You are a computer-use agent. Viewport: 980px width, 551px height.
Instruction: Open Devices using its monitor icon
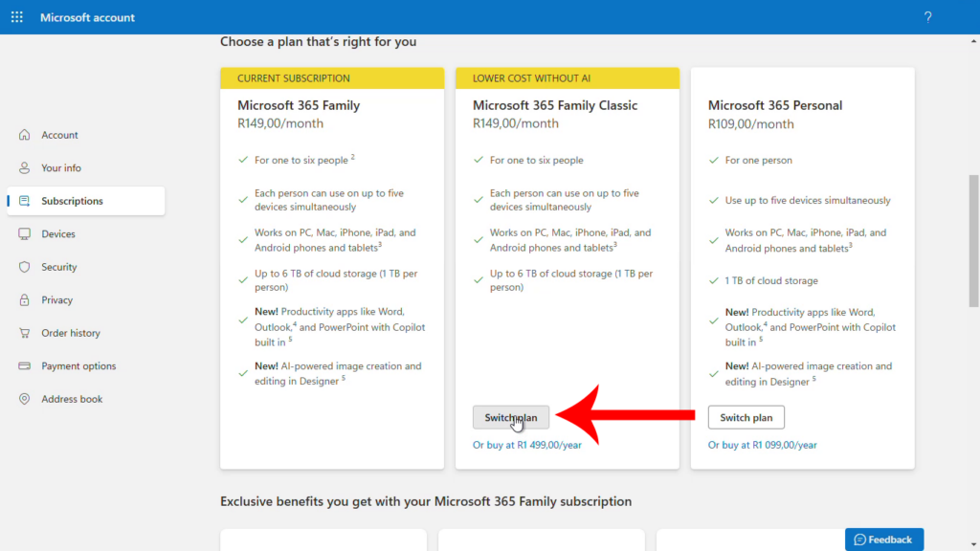26,233
